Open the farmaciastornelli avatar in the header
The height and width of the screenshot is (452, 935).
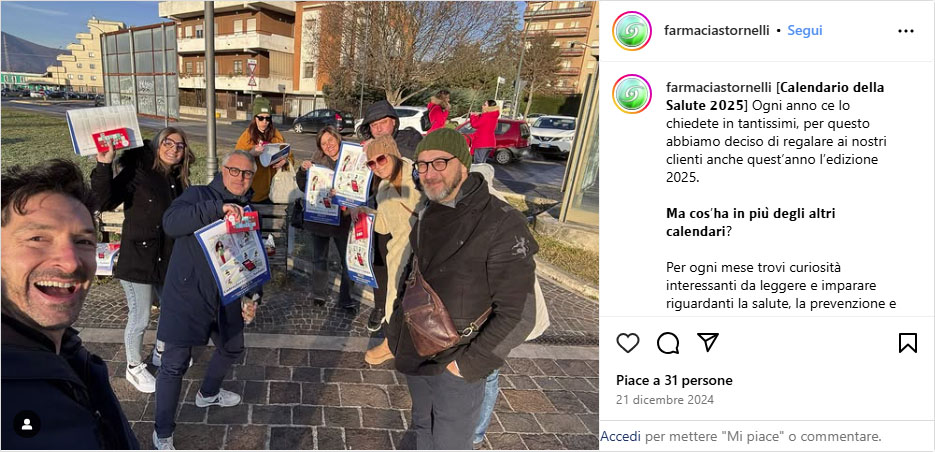[631, 31]
